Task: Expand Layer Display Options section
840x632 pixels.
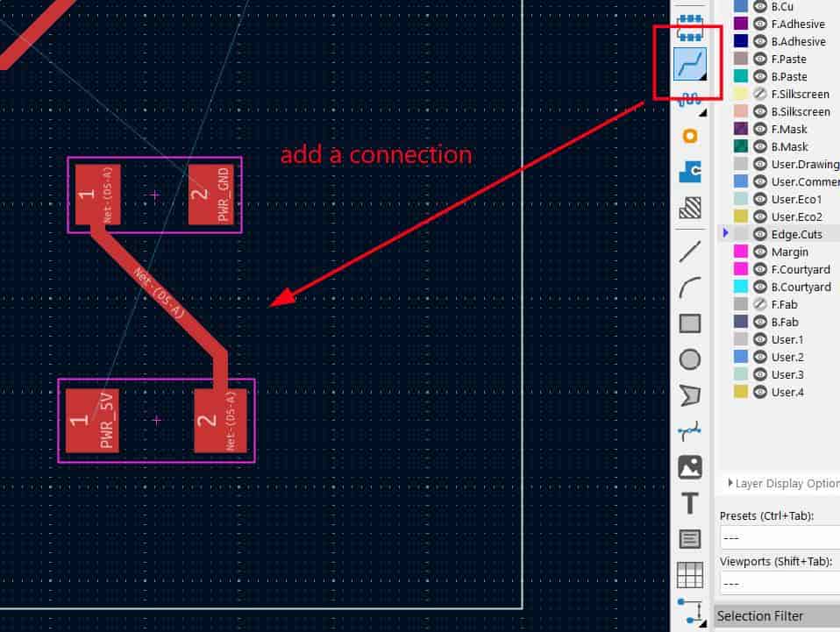Action: [783, 483]
